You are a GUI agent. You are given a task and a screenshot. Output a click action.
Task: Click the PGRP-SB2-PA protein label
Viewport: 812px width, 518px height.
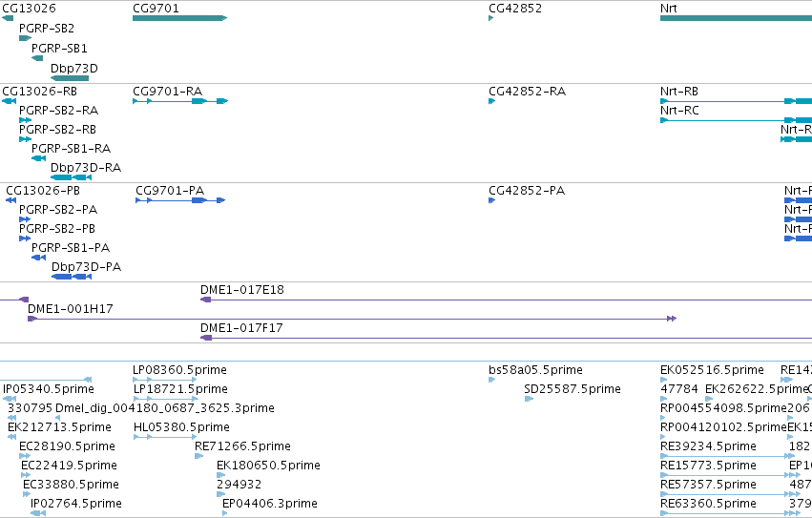58,210
